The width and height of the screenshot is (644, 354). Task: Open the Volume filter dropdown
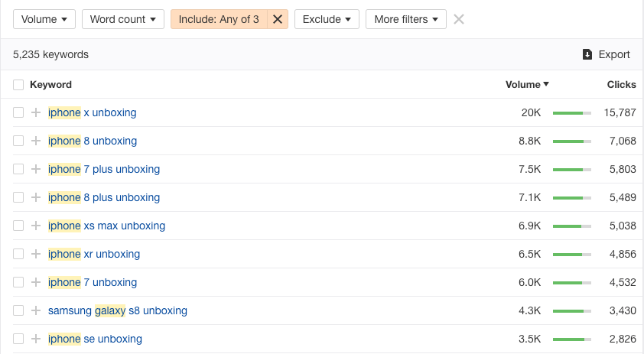(44, 19)
